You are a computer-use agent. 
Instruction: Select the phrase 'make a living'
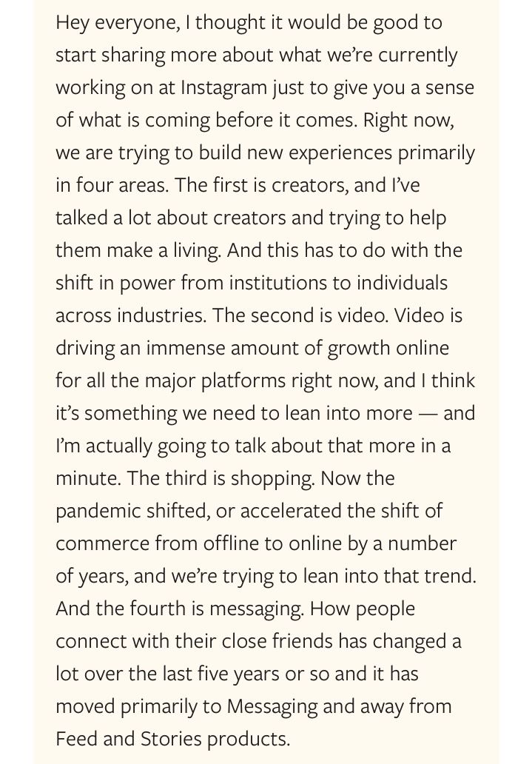tap(163, 250)
